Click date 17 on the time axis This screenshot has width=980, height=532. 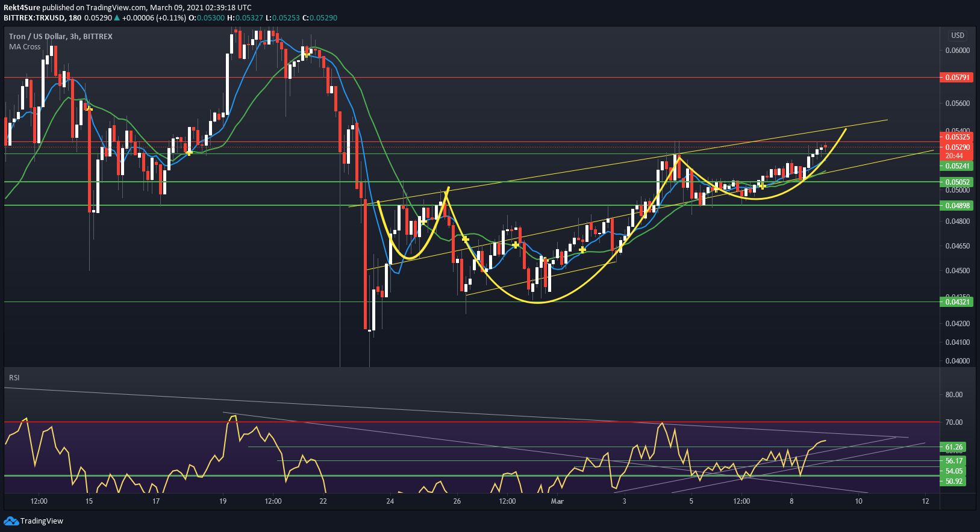pos(156,501)
